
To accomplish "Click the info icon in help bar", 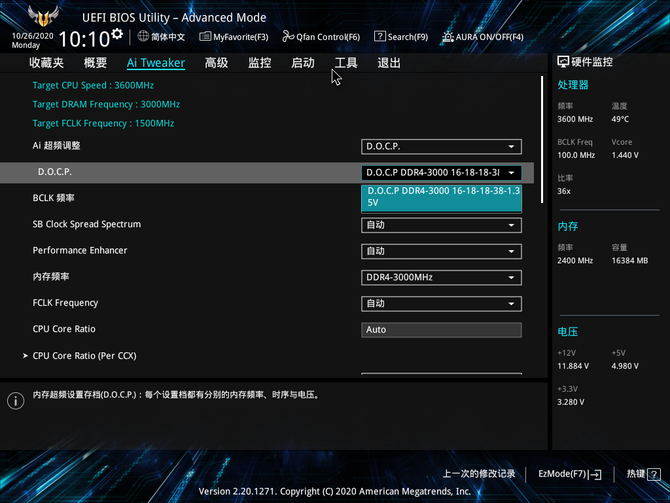I will pyautogui.click(x=16, y=401).
